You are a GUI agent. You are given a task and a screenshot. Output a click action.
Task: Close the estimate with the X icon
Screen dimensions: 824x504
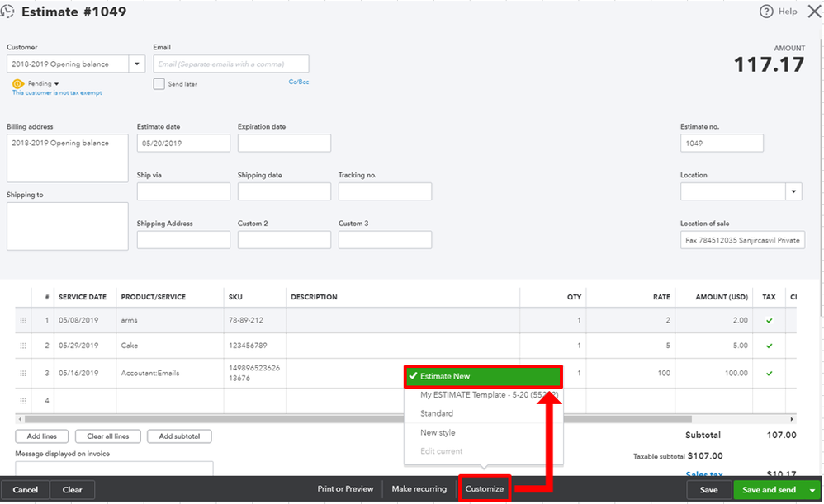point(814,12)
